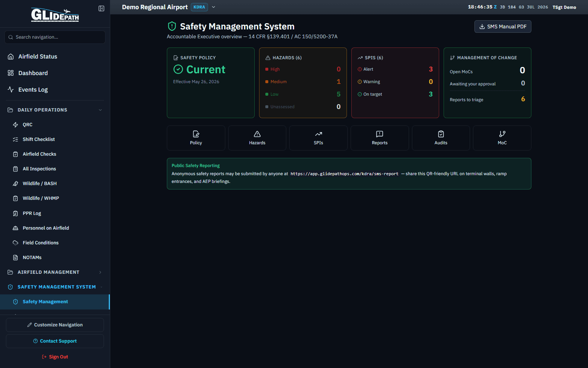The image size is (588, 368).
Task: Click the All Inspections clipboard icon
Action: (x=15, y=169)
